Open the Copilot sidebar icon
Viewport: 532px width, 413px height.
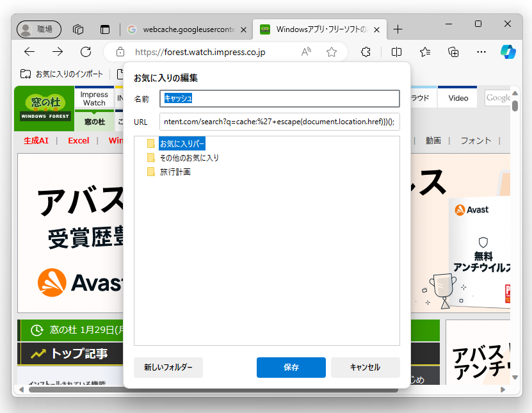[509, 52]
